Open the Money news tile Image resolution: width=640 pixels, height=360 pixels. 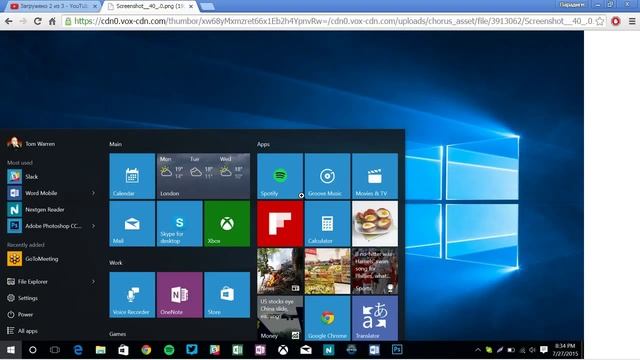(x=280, y=318)
